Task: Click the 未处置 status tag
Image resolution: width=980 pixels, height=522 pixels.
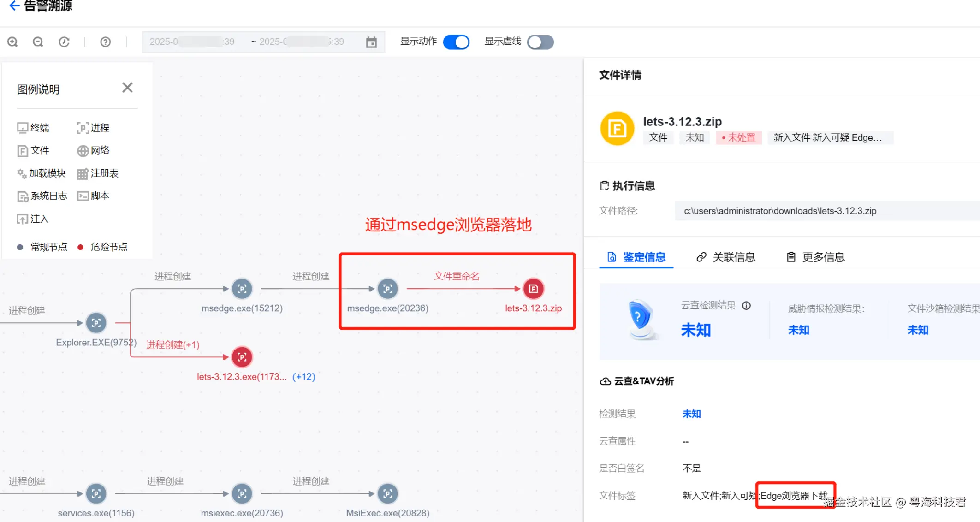Action: [x=738, y=137]
